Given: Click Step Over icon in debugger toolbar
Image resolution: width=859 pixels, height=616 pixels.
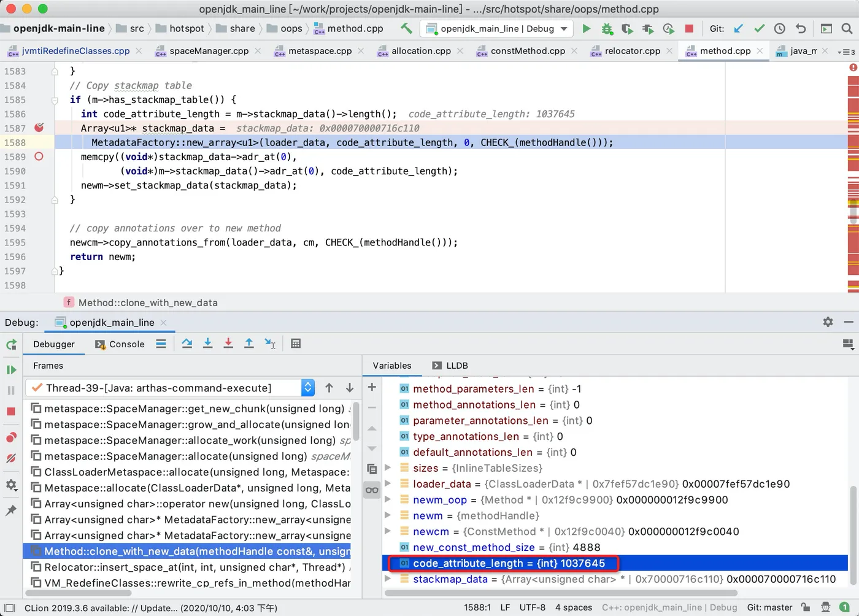Looking at the screenshot, I should 187,344.
